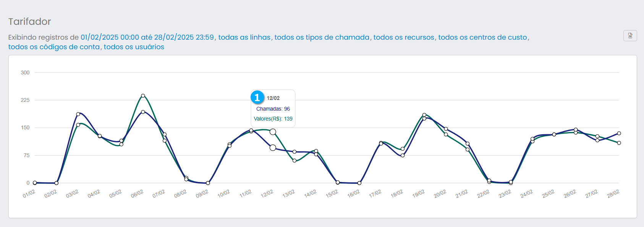
Task: Open the 'todos os usuários' filter
Action: click(x=134, y=47)
